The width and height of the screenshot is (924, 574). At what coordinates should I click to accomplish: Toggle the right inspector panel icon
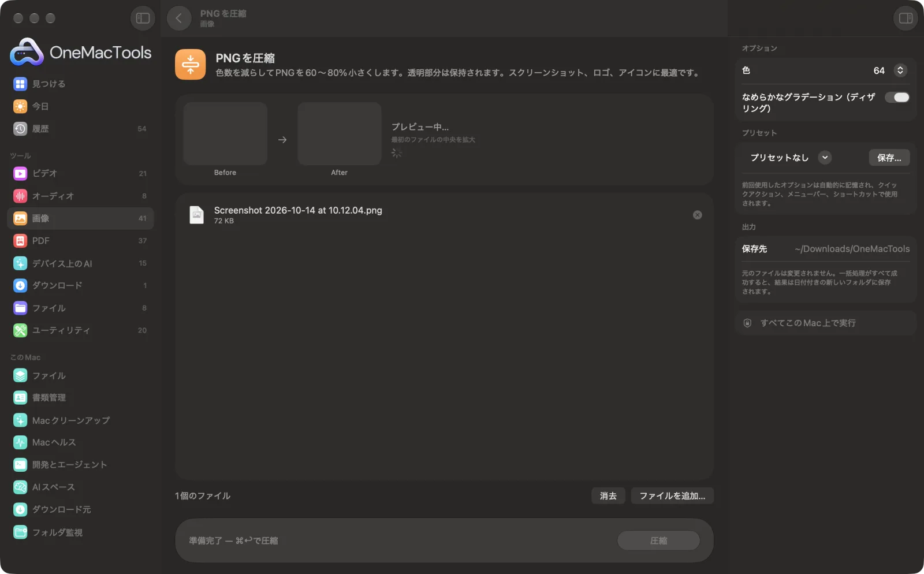(906, 18)
